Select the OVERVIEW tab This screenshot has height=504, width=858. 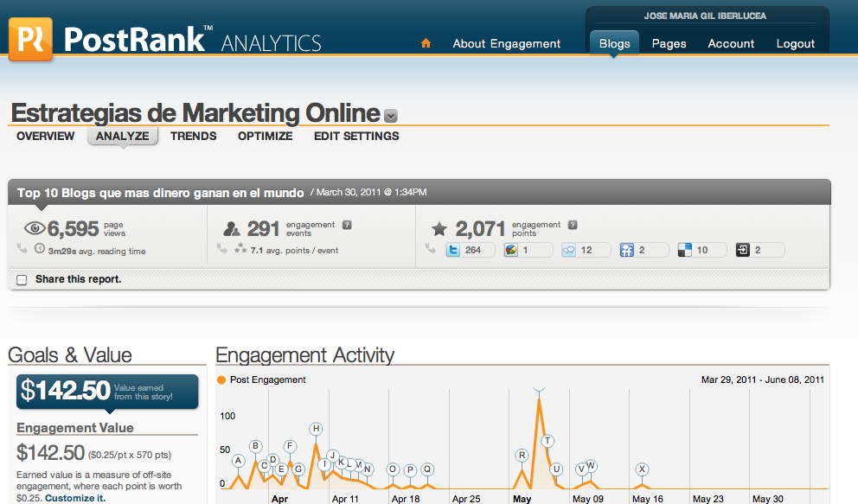point(46,136)
